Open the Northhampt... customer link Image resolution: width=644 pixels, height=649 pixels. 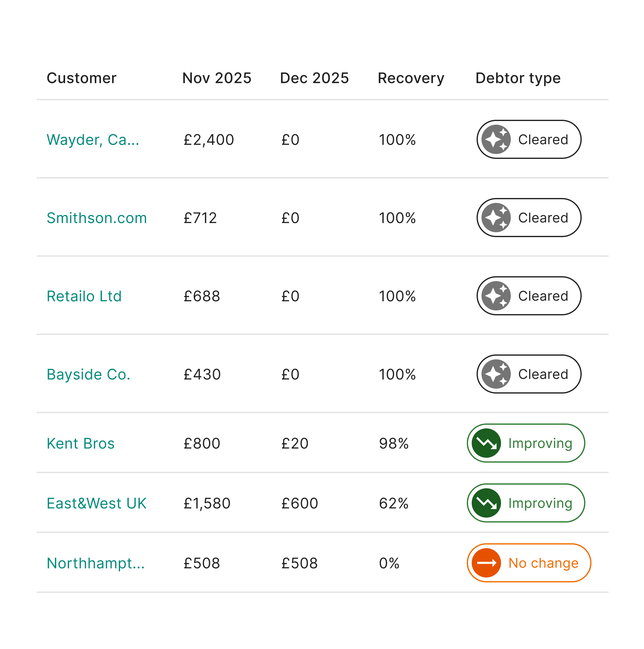point(96,563)
